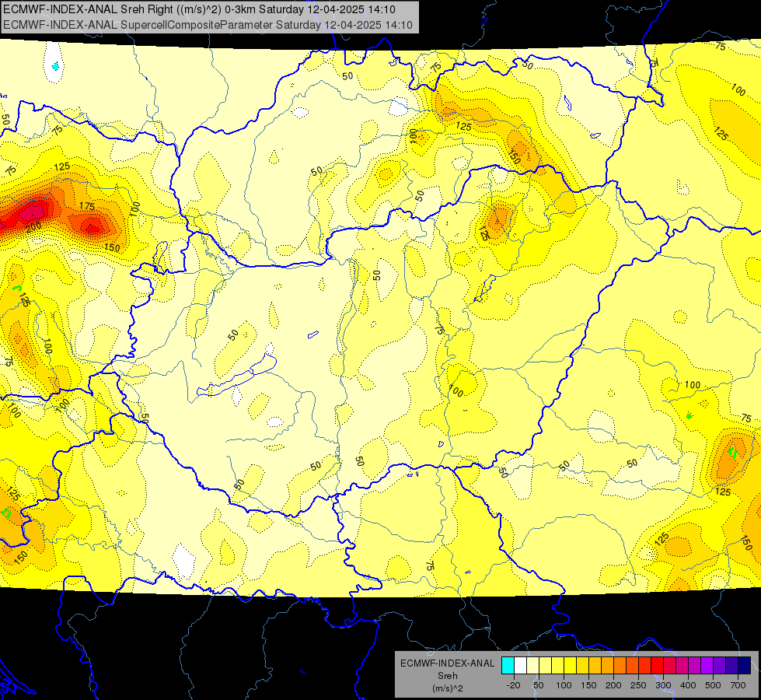Viewport: 761px width, 700px height.
Task: Click the cyan legend swatch
Action: click(508, 666)
